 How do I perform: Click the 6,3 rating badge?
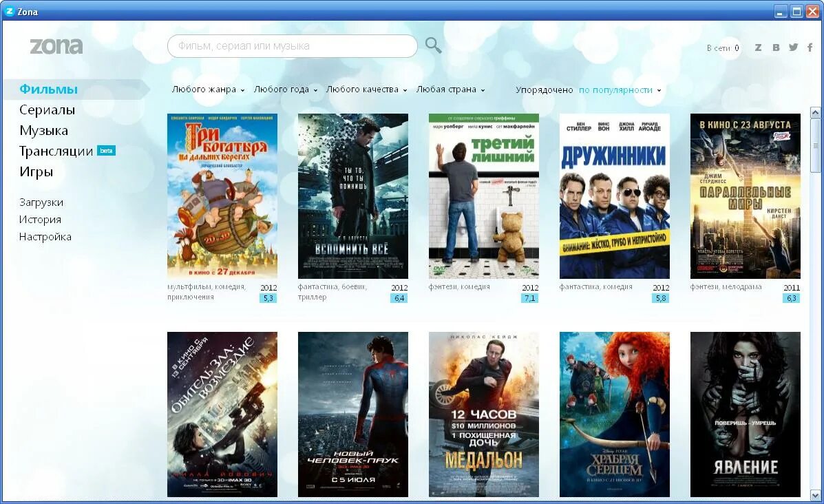tap(792, 298)
